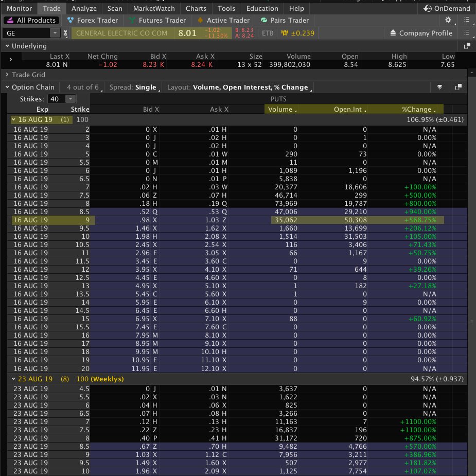
Task: Detach the Option Chain with its pop-out icon
Action: (459, 87)
